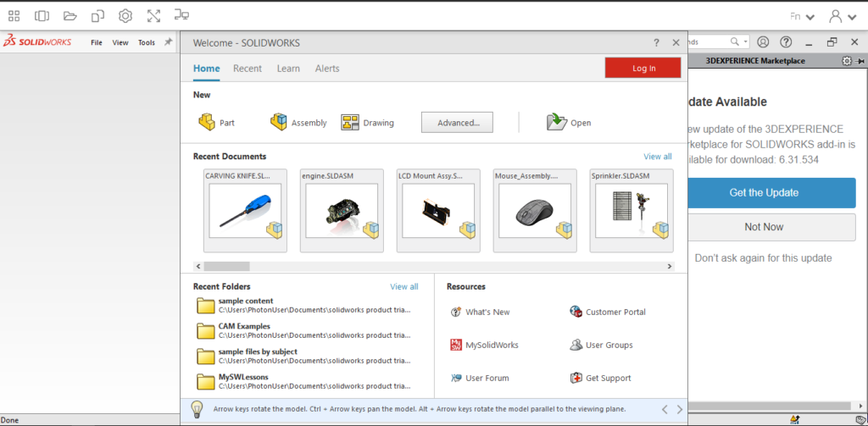Viewport: 868px width, 426px height.
Task: Open the View menu
Action: point(120,42)
